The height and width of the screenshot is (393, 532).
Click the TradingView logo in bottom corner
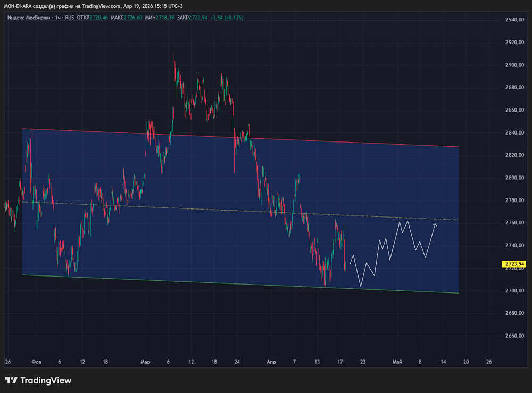(x=38, y=380)
